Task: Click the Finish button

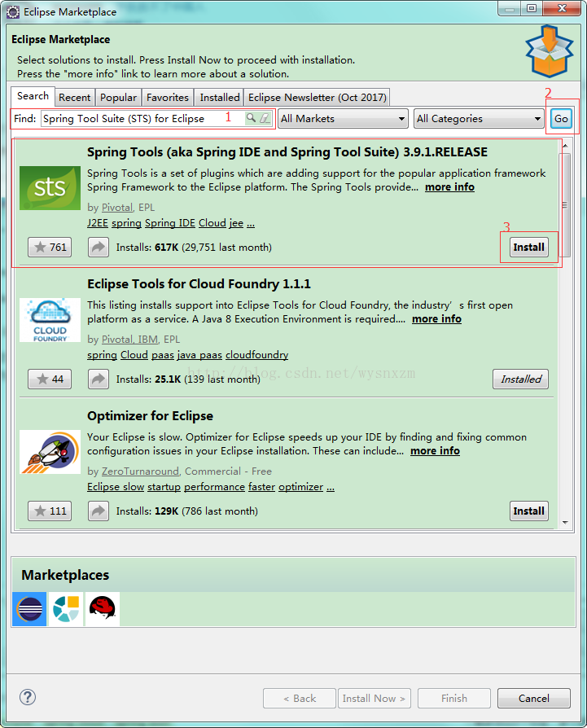Action: [x=453, y=699]
